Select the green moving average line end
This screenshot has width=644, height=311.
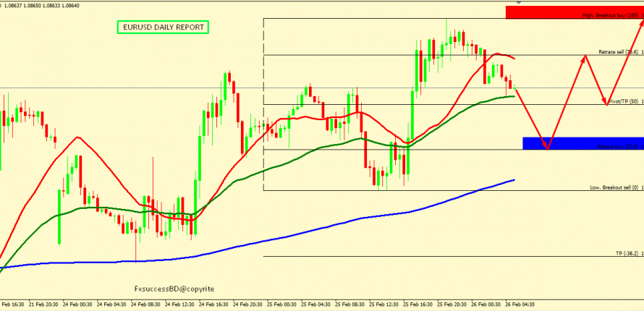pos(513,96)
